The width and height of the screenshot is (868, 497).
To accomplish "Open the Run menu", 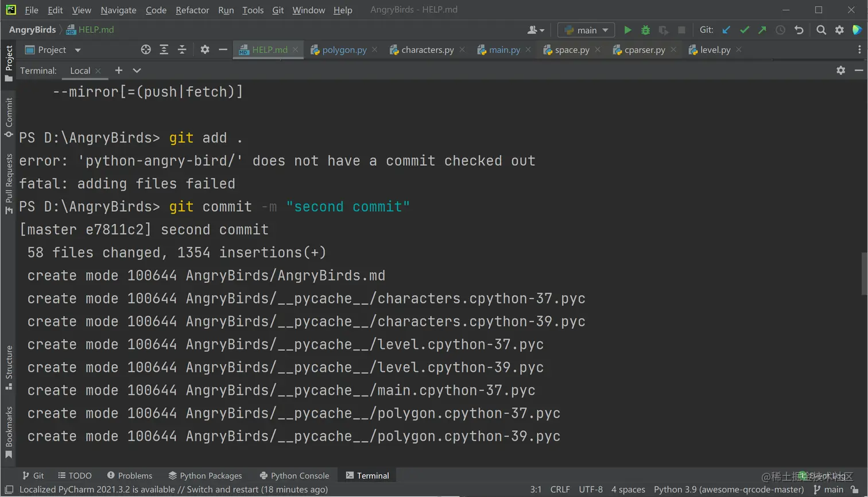I will pyautogui.click(x=226, y=10).
